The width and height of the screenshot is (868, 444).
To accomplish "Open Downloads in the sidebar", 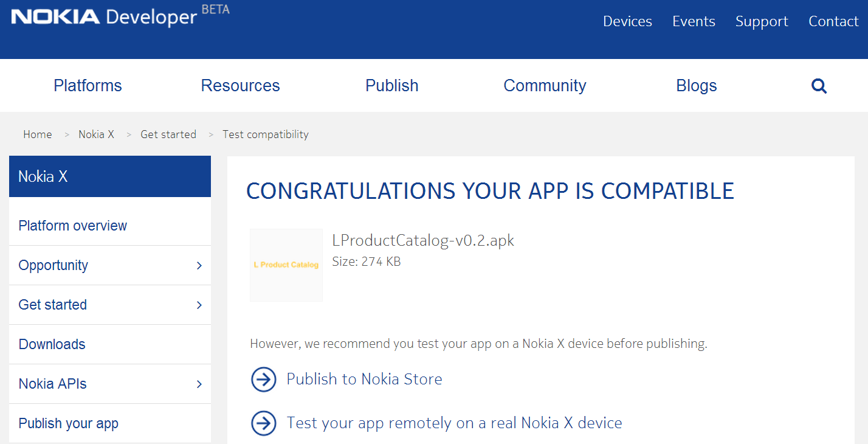I will click(52, 344).
